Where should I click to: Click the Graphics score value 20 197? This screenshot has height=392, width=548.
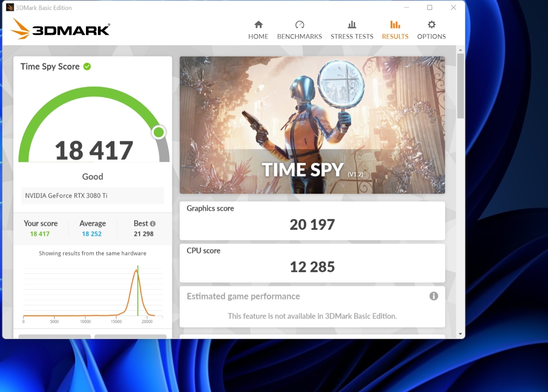(312, 225)
